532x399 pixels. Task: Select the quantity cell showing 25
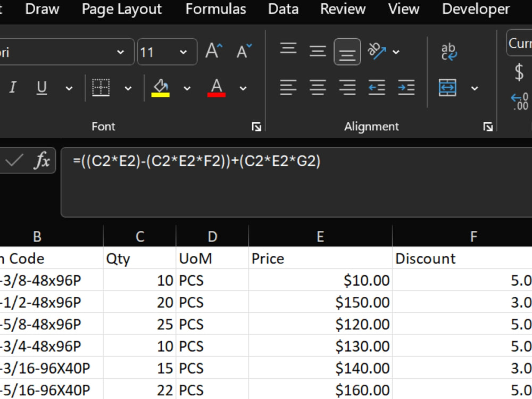(140, 324)
